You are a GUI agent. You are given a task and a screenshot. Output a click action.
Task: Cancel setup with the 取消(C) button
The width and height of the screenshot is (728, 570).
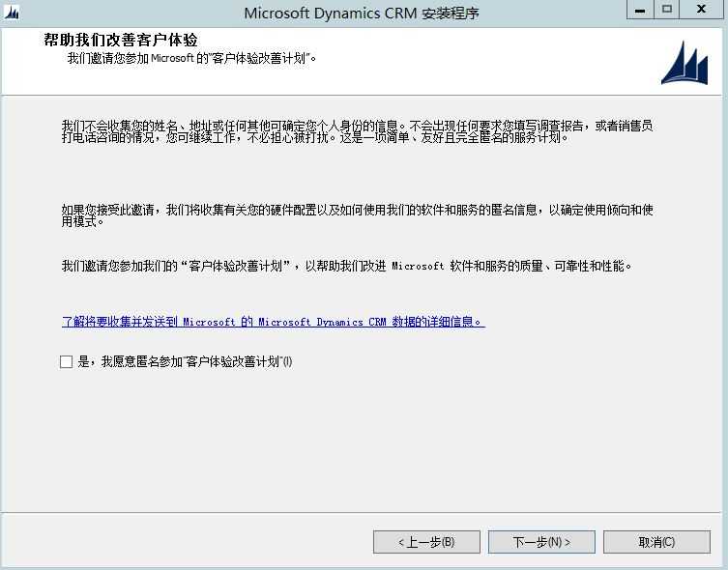click(x=656, y=542)
